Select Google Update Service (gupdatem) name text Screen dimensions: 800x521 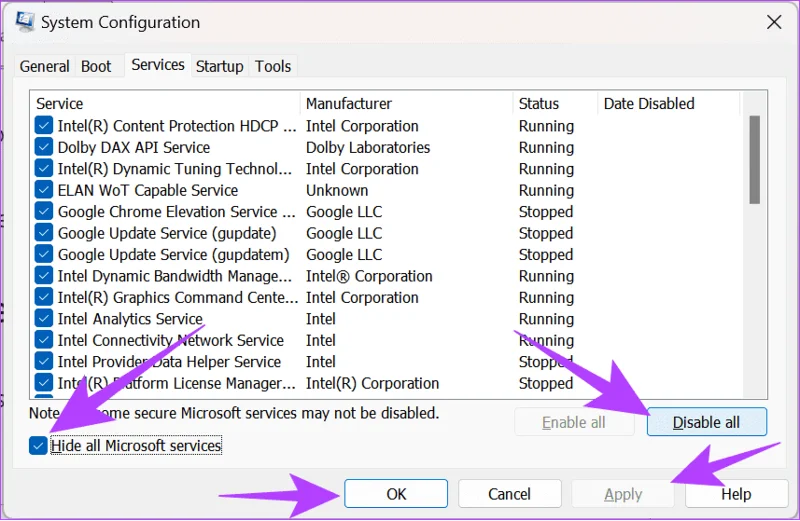point(173,255)
